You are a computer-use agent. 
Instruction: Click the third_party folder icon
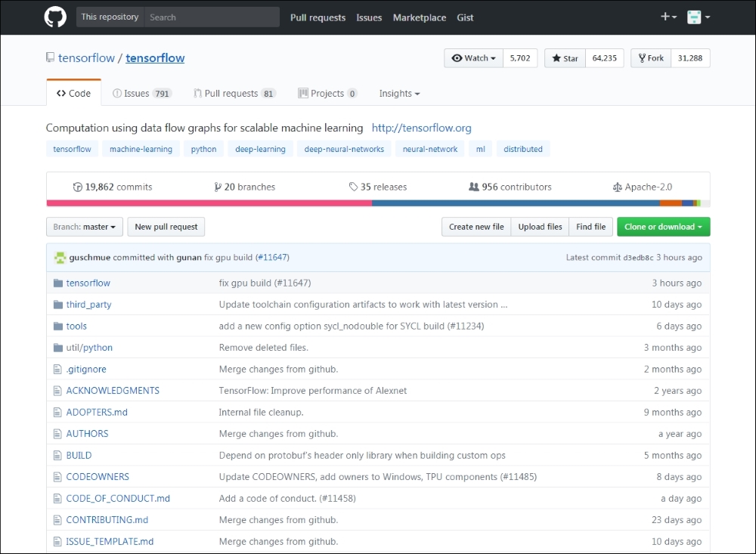58,305
